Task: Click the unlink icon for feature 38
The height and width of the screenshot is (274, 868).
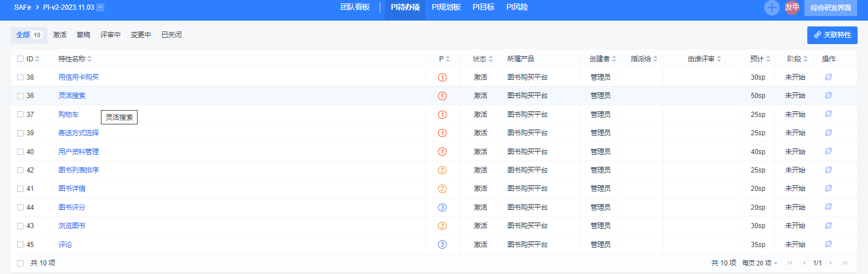Action: coord(828,77)
